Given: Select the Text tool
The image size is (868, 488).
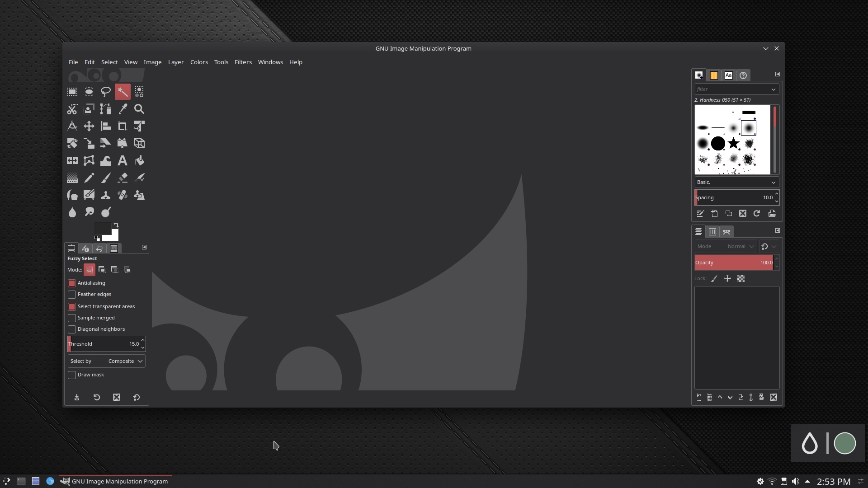Looking at the screenshot, I should pyautogui.click(x=123, y=160).
